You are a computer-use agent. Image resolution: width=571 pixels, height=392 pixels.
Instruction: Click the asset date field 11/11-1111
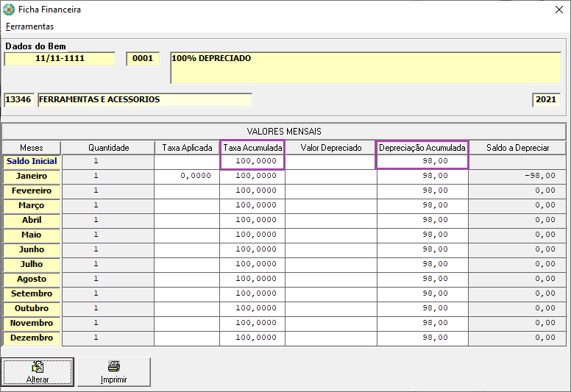(60, 59)
